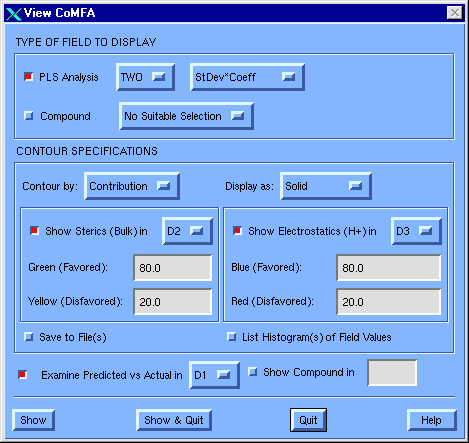
Task: Pick sterics display area D2 dropdown
Action: [x=187, y=231]
